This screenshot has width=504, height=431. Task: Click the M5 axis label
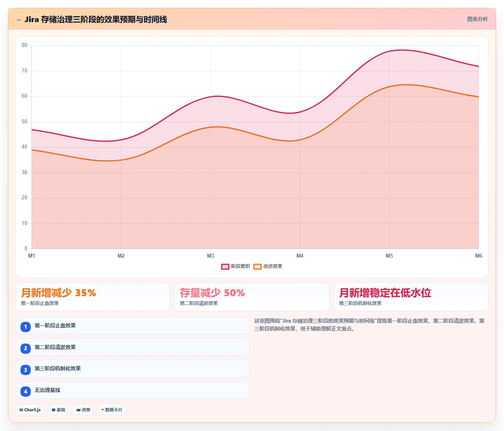389,256
